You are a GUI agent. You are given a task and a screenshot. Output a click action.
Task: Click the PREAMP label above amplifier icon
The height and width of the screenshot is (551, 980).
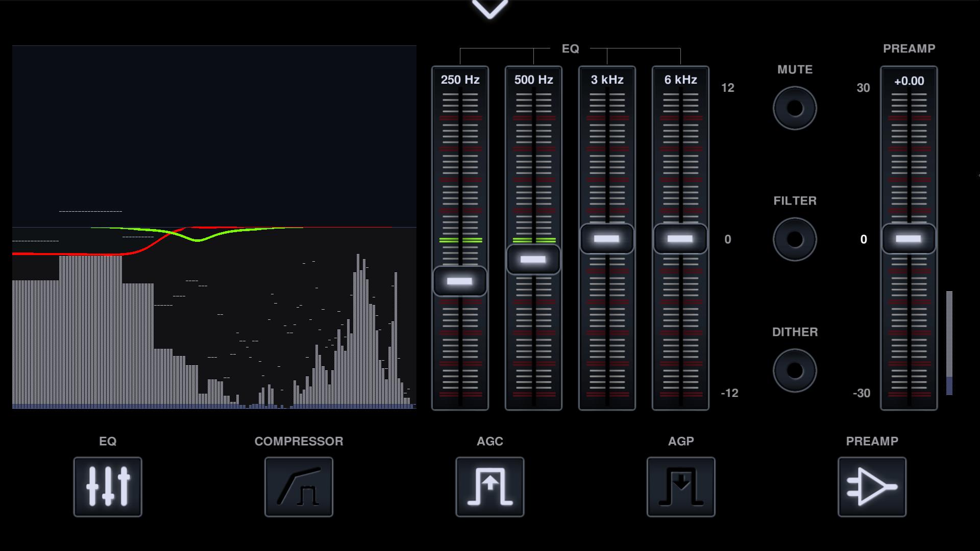[872, 441]
